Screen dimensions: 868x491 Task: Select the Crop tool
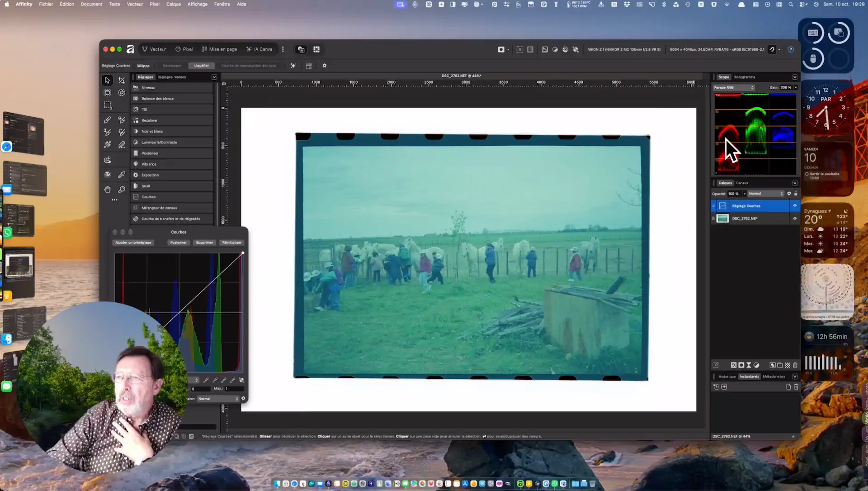(x=122, y=80)
